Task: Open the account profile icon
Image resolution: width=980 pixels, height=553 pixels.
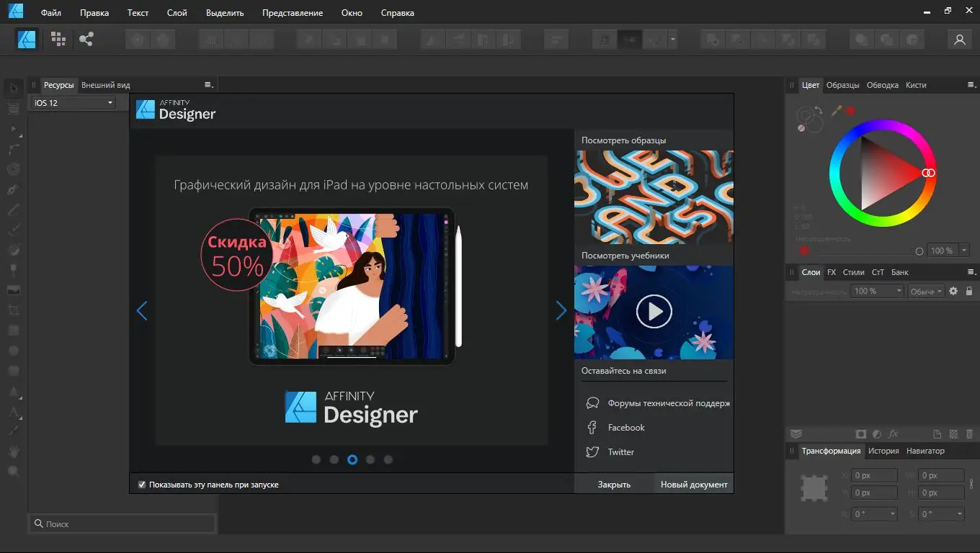Action: (x=959, y=40)
